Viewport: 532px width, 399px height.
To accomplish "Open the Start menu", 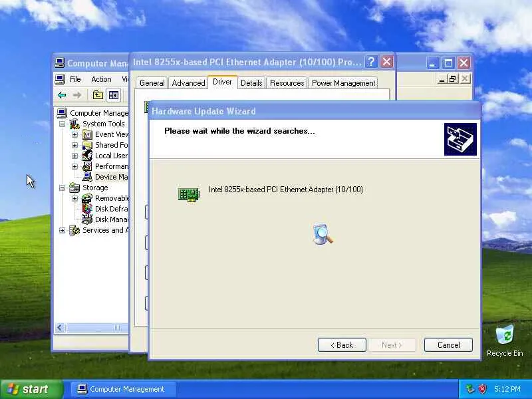I will pos(32,389).
